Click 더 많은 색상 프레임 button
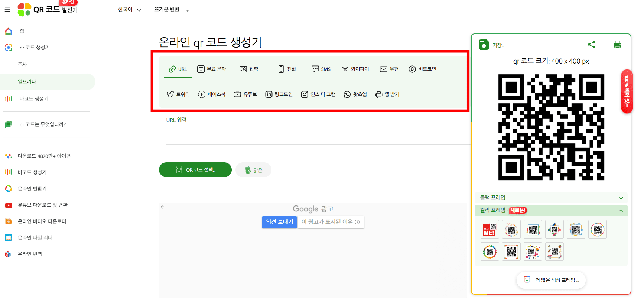Screen dimensions: 644x298 point(551,280)
